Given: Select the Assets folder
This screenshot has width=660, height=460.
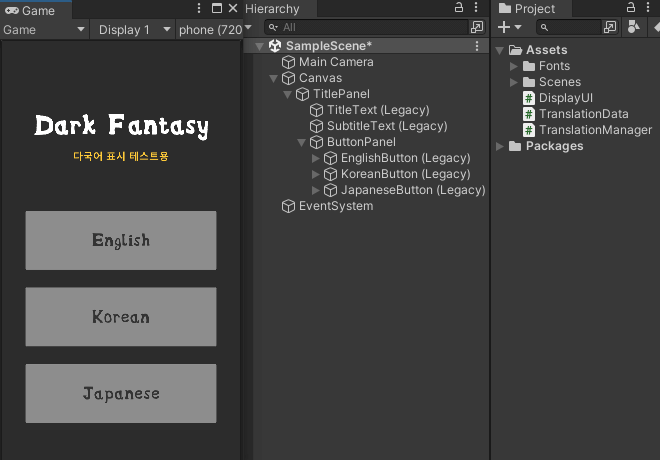Looking at the screenshot, I should 546,50.
